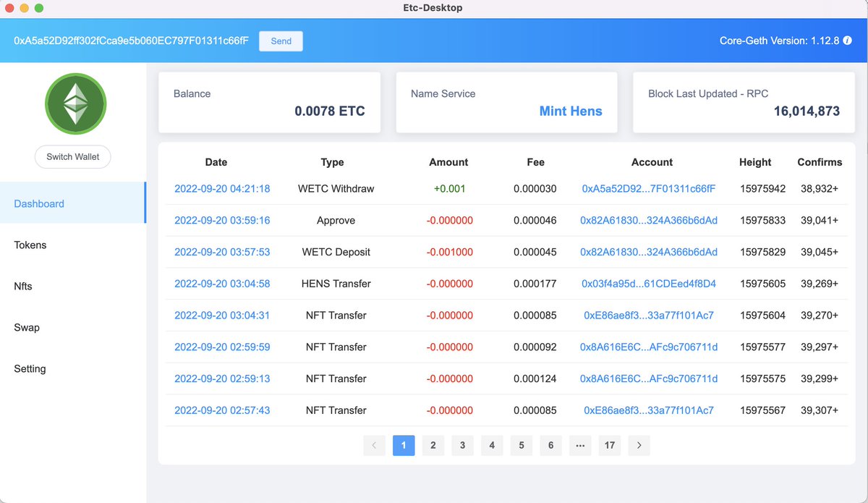Open the Tokens section in the sidebar
868x503 pixels.
[30, 245]
